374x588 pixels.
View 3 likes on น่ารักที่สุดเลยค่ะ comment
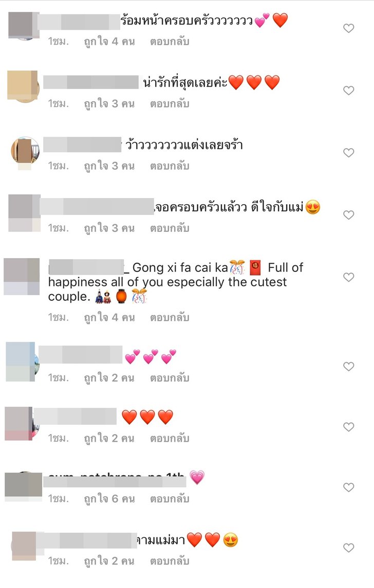pos(109,104)
